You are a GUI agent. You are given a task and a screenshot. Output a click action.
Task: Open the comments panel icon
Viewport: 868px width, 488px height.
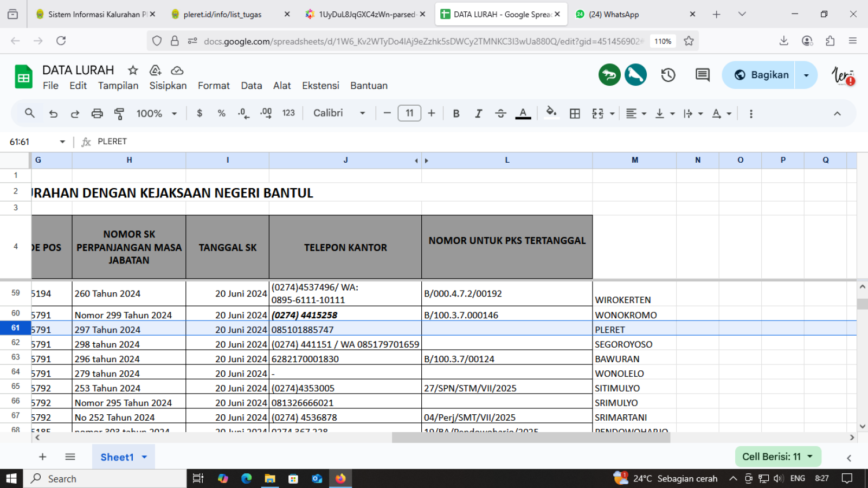tap(703, 75)
